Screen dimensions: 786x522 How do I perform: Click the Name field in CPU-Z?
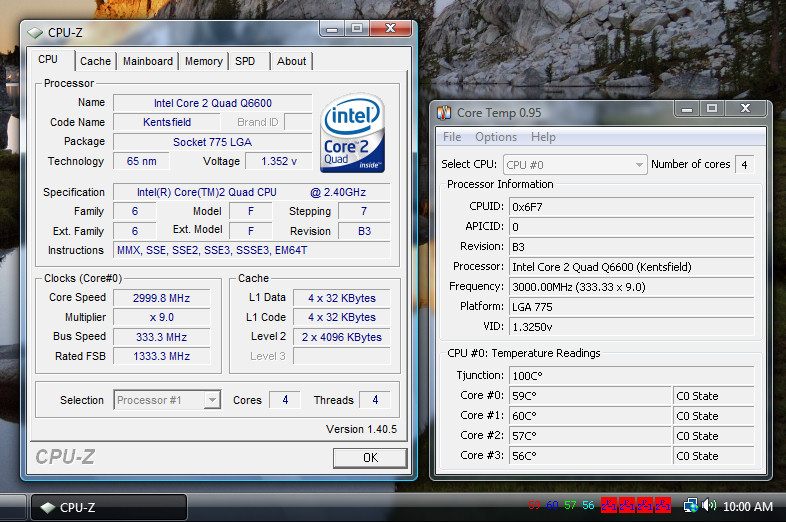click(x=213, y=103)
